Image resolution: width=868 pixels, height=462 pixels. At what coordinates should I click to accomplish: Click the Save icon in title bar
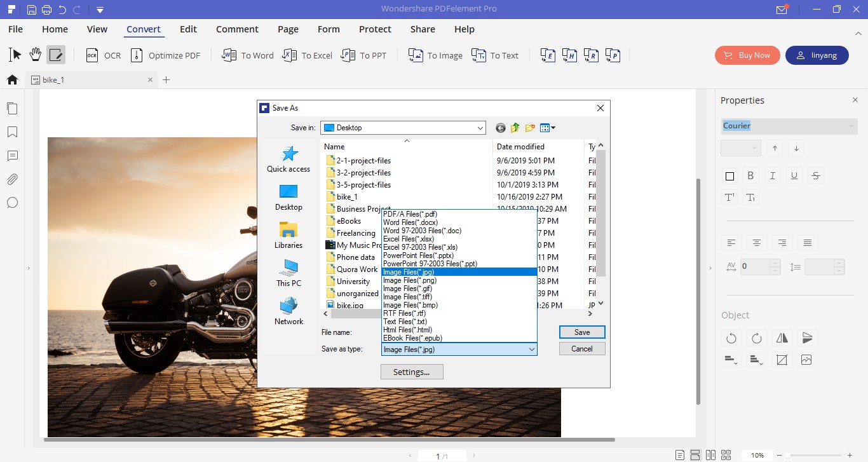click(32, 10)
